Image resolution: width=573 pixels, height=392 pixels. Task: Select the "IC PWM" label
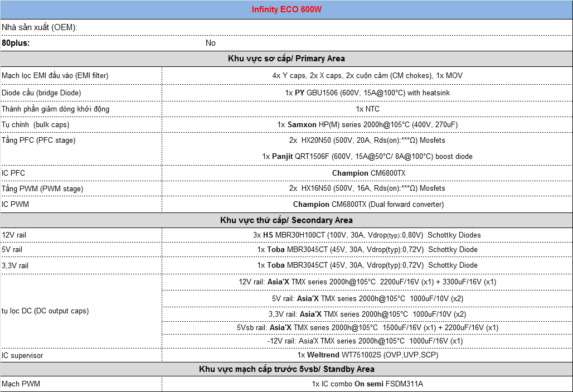[15, 205]
